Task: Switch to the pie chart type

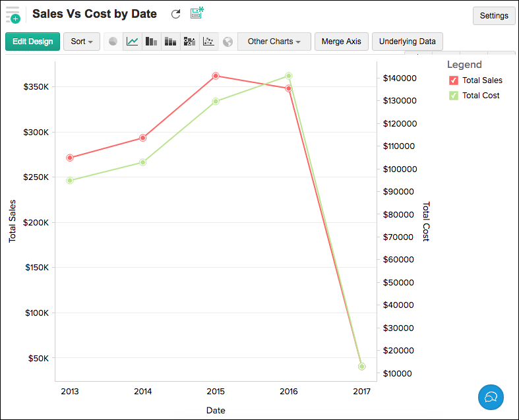Action: (x=113, y=42)
